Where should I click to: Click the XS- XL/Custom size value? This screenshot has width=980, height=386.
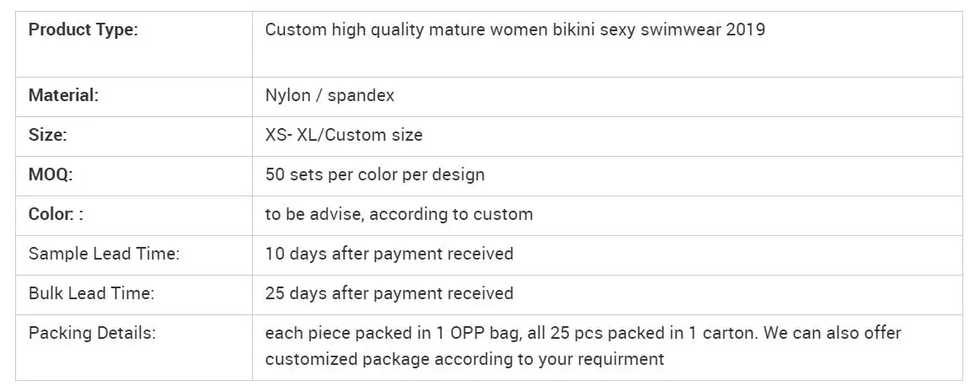click(344, 135)
